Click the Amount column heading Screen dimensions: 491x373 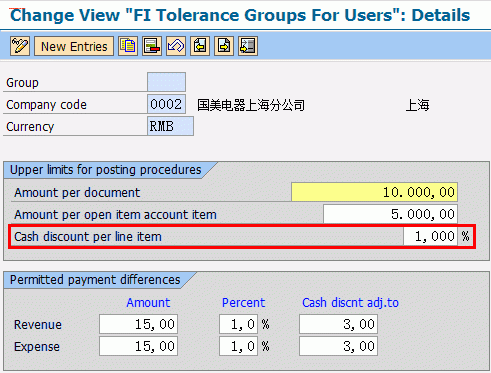[x=148, y=303]
